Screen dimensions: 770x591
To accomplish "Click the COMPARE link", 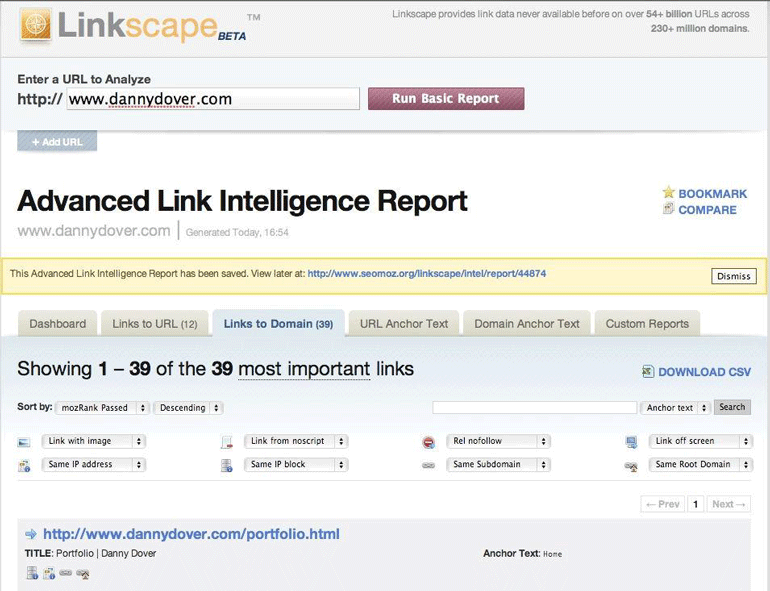I will (x=707, y=210).
